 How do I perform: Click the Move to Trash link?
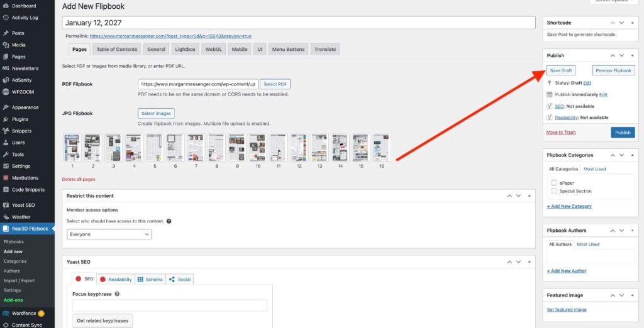tap(561, 133)
